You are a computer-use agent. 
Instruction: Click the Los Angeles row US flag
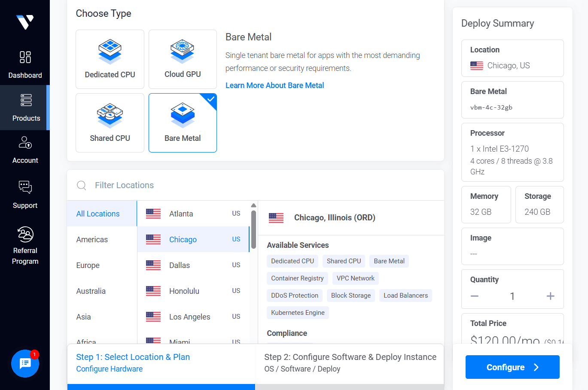153,317
